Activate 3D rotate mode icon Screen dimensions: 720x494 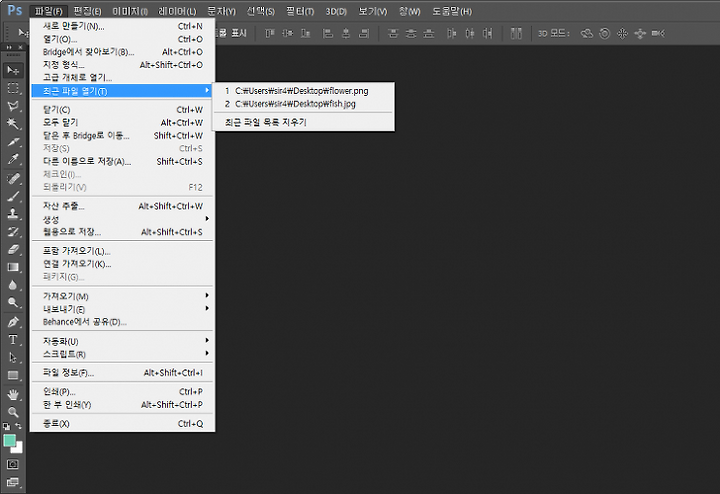pyautogui.click(x=586, y=33)
